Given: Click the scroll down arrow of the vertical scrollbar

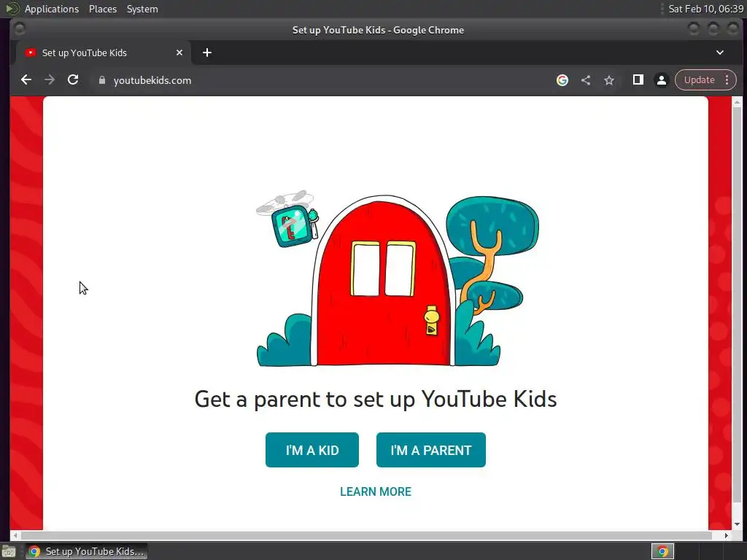Looking at the screenshot, I should [737, 524].
